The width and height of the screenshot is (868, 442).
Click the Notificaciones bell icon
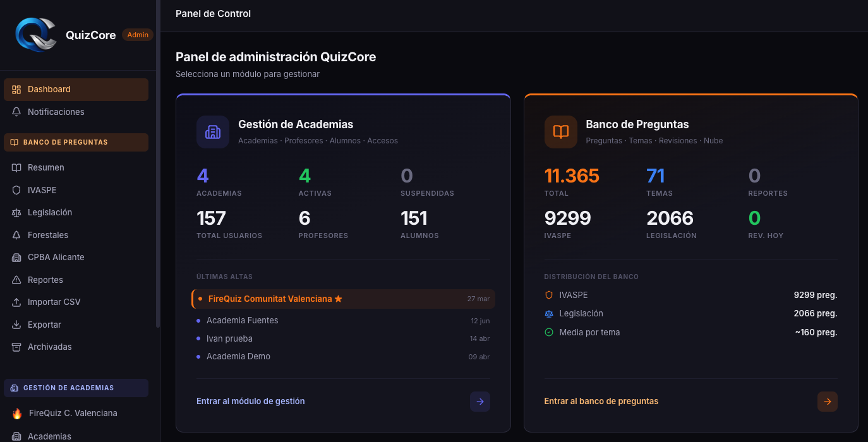click(16, 112)
